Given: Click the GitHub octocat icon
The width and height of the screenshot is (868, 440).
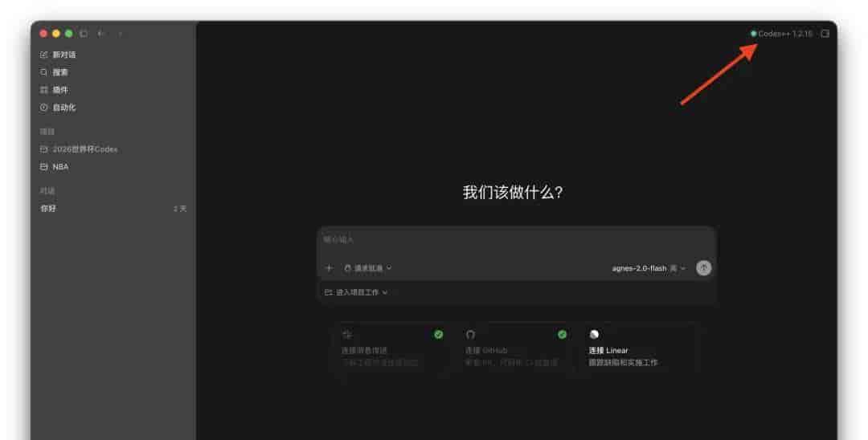Looking at the screenshot, I should pos(470,335).
